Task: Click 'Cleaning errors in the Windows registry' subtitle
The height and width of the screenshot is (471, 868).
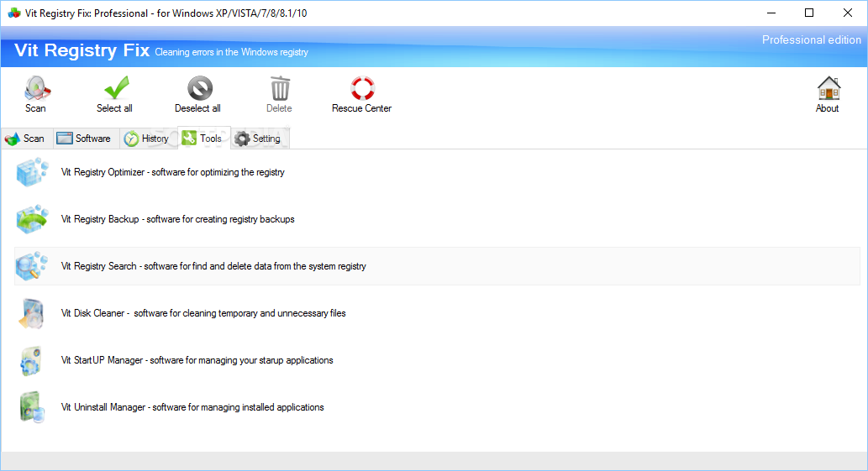Action: click(231, 52)
